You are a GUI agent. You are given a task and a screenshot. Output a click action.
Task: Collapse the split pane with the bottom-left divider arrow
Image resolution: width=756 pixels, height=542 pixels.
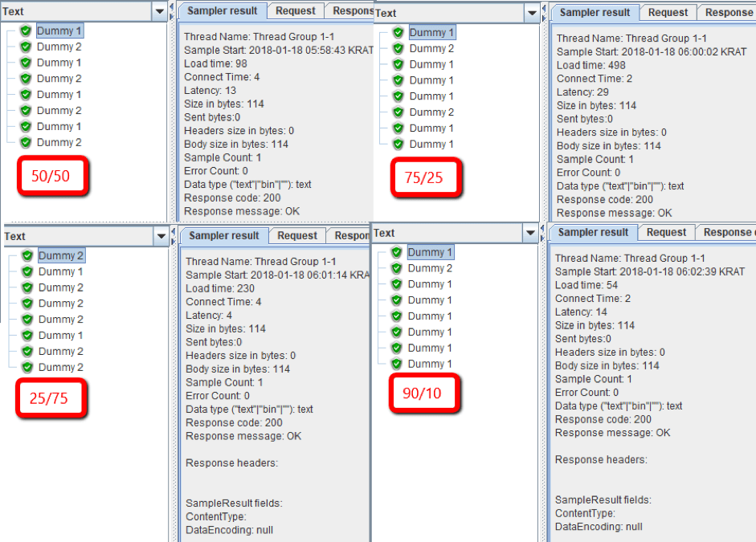[174, 232]
